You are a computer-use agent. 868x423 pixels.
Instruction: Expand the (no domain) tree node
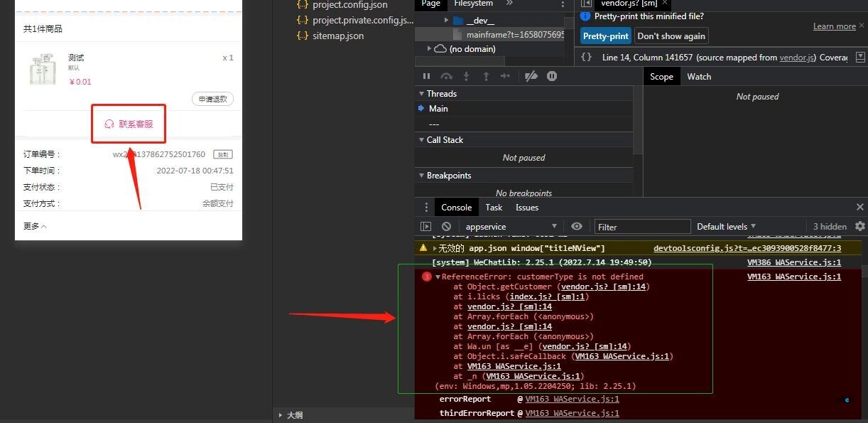click(x=429, y=49)
